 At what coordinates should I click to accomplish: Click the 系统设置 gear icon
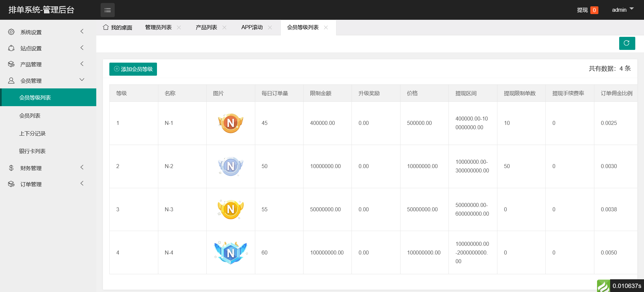11,32
